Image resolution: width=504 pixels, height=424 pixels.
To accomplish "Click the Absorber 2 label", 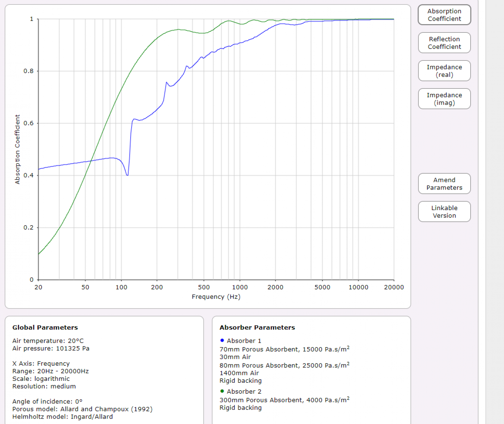I will click(244, 392).
